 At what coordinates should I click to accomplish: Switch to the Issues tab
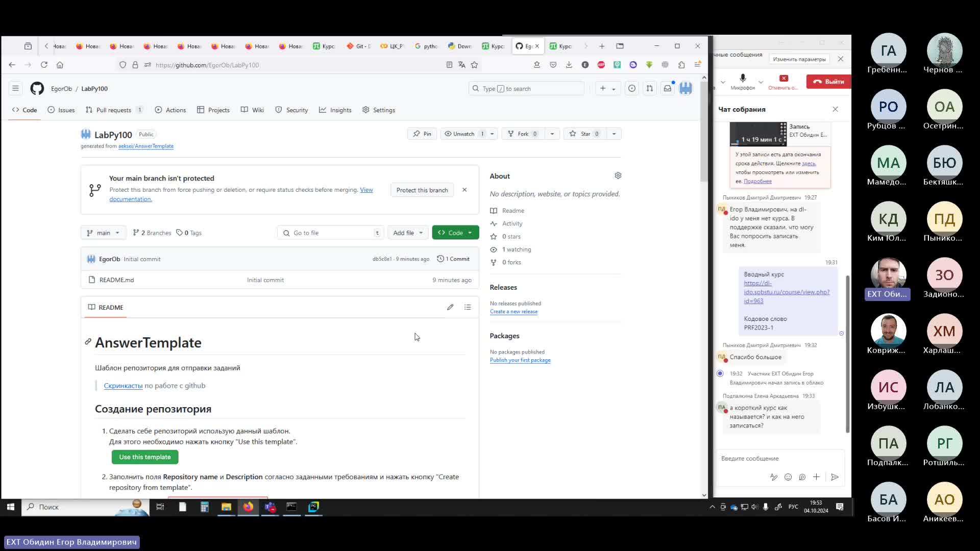(x=61, y=110)
